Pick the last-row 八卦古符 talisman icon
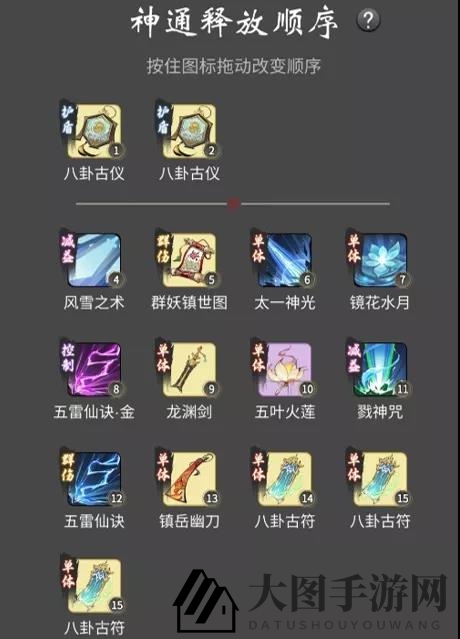Image resolution: width=460 pixels, height=639 pixels. pyautogui.click(x=94, y=586)
